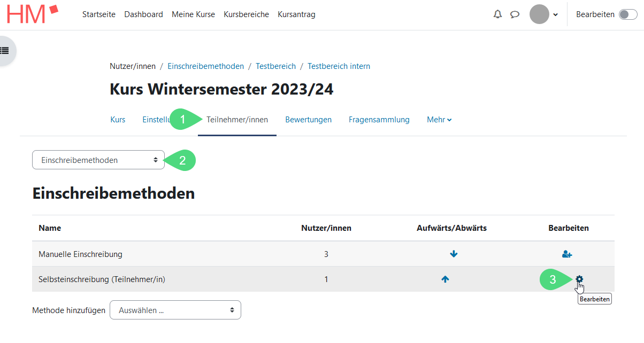Toggle the Bearbeiten edit mode switch
644x343 pixels.
click(627, 14)
